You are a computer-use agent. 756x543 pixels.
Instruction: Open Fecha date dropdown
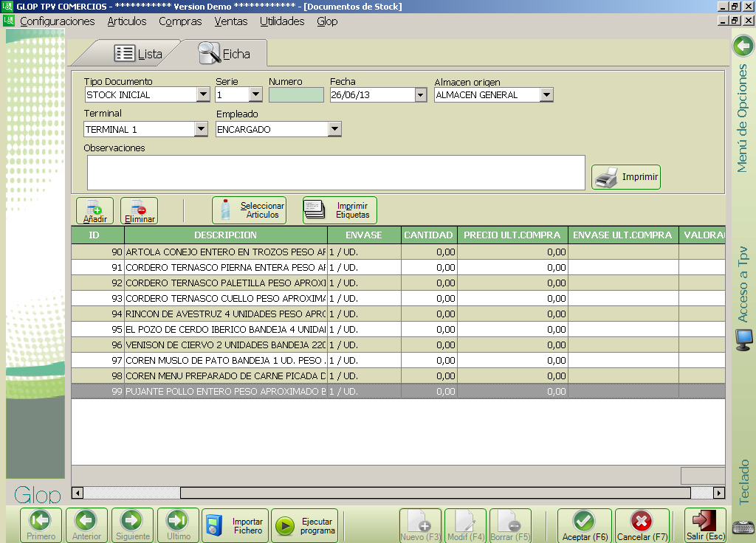(420, 95)
